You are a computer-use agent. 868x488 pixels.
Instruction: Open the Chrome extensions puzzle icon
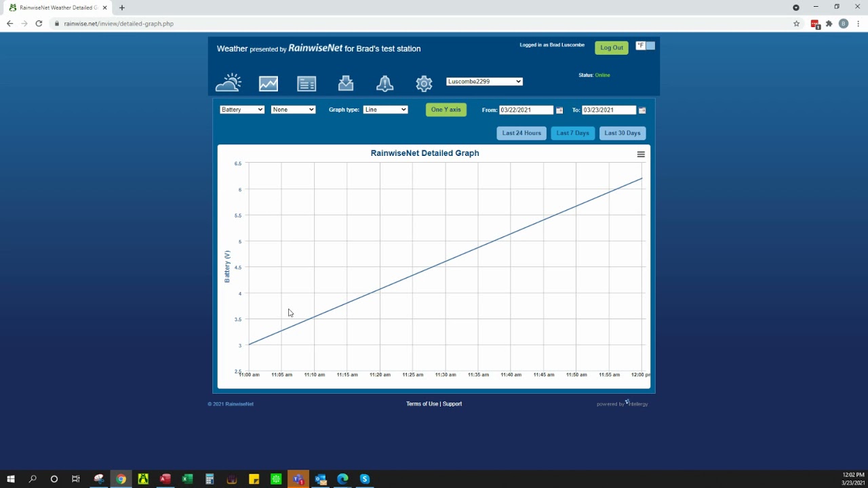click(829, 24)
